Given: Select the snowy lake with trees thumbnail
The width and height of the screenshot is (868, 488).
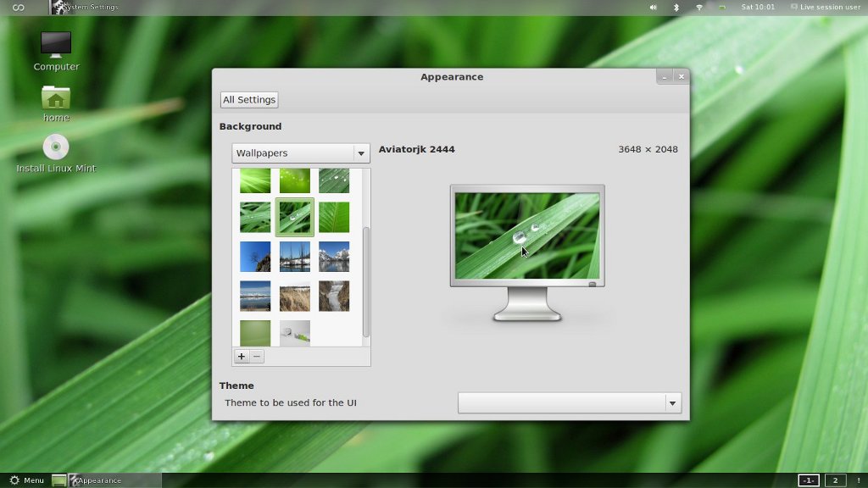Looking at the screenshot, I should 294,257.
